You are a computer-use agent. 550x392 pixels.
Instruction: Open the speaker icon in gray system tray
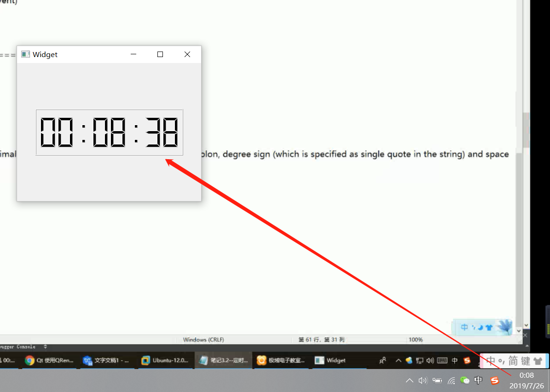click(423, 380)
